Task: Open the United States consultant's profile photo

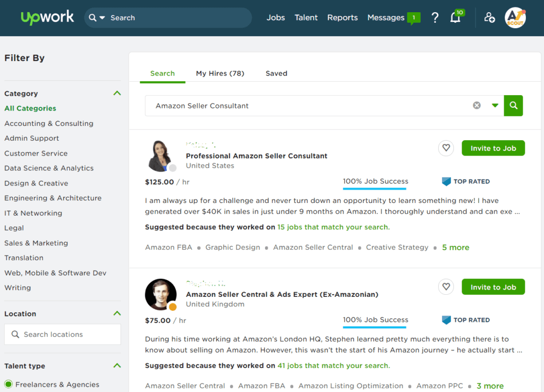Action: coord(160,156)
